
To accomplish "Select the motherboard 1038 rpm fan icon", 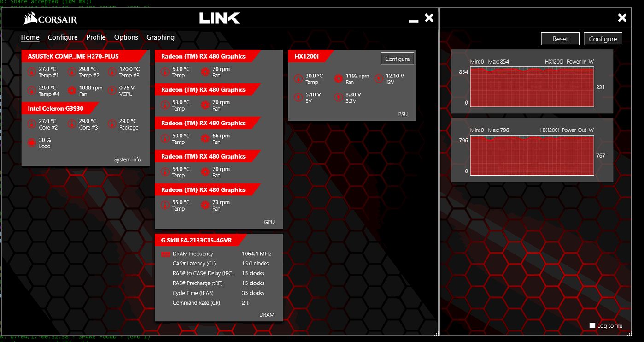I will [71, 91].
